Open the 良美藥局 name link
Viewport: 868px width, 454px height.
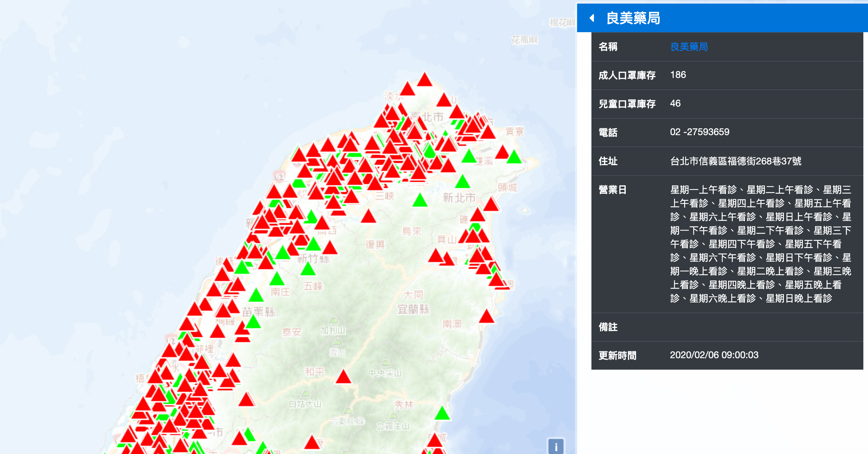click(689, 47)
